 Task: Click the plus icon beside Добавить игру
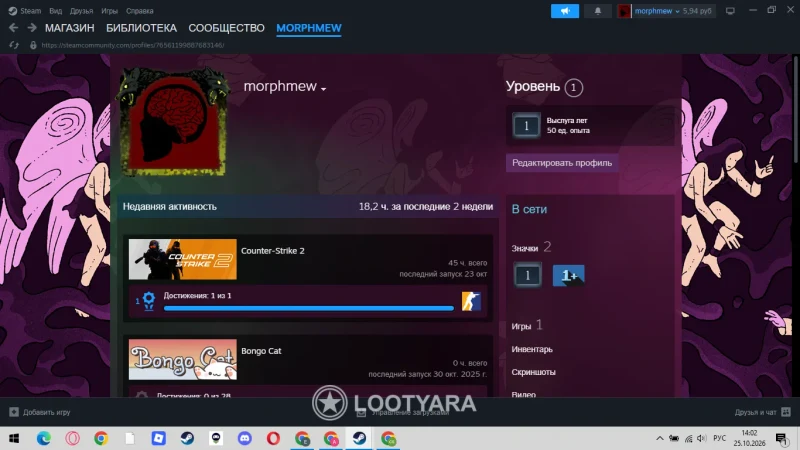[14, 412]
